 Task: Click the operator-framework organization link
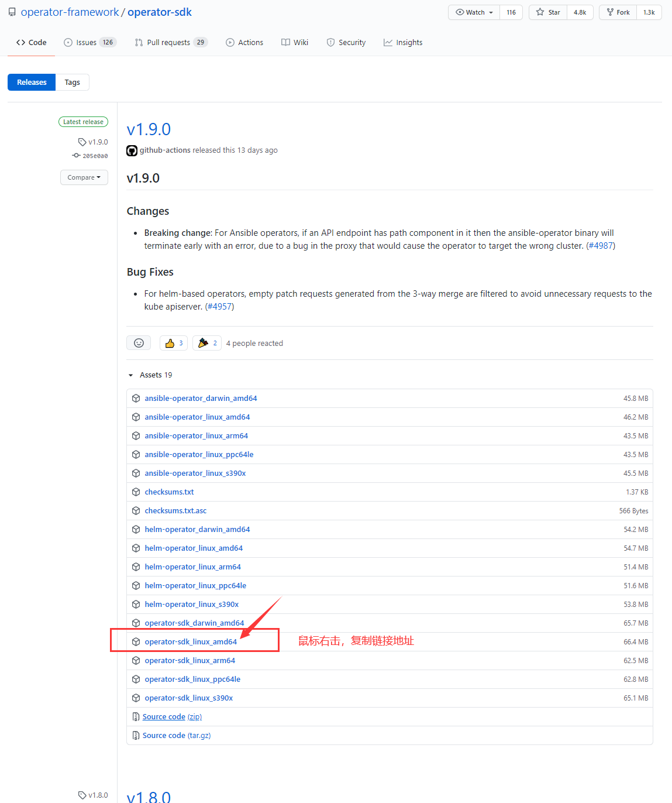click(70, 12)
